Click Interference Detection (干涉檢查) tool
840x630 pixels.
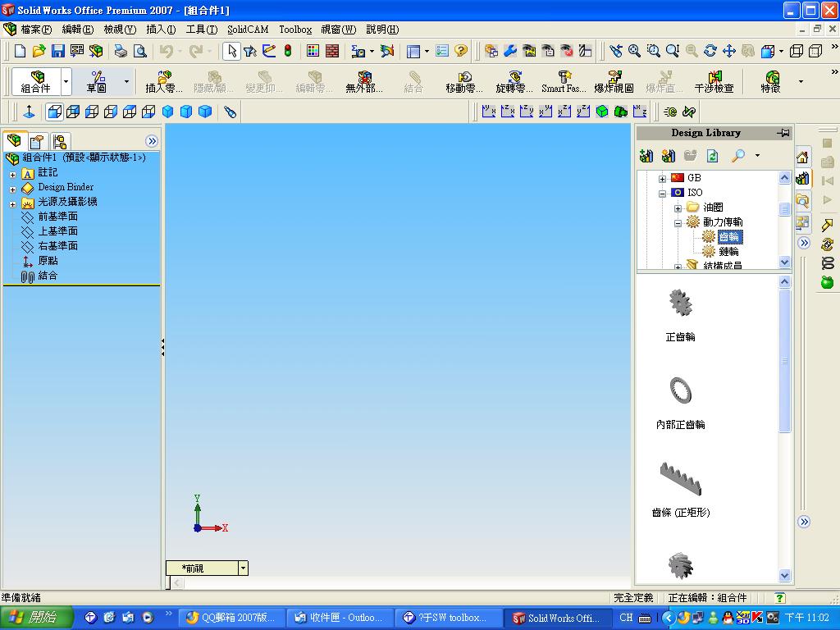[x=714, y=81]
